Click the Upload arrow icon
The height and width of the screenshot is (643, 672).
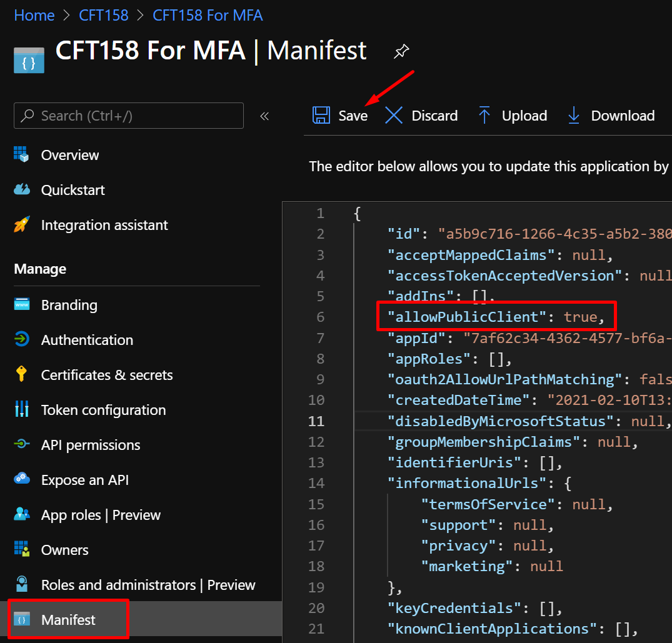tap(484, 116)
